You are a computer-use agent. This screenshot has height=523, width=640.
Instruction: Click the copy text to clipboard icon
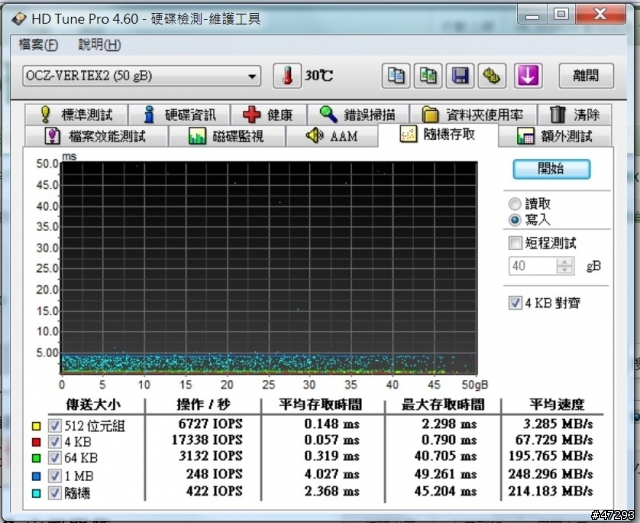coord(396,76)
